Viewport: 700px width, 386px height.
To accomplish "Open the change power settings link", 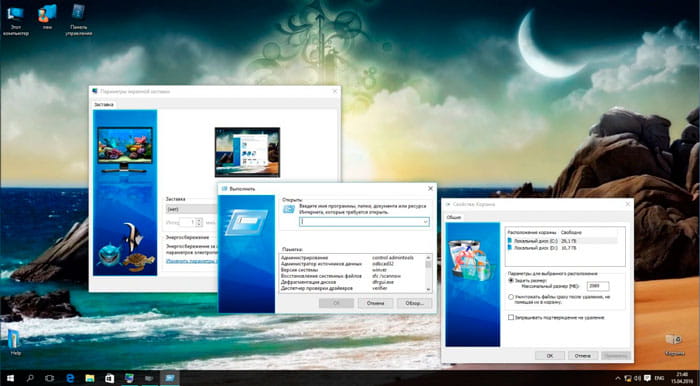I will coord(191,261).
